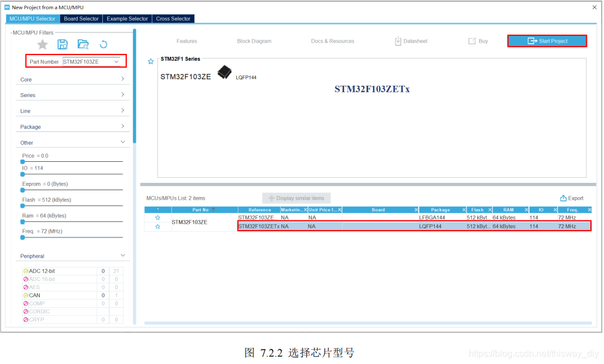Image resolution: width=604 pixels, height=364 pixels.
Task: Click CAN minimum count field
Action: click(x=103, y=295)
